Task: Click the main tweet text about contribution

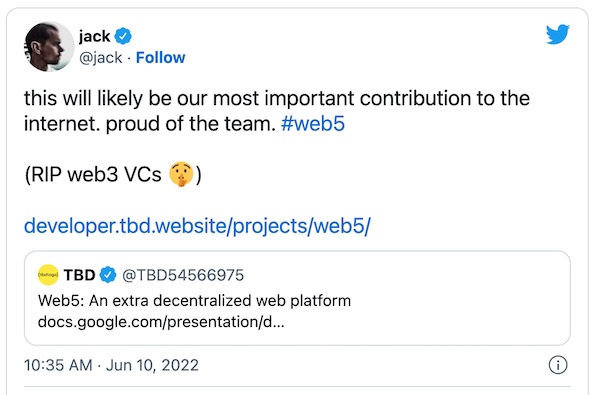Action: coord(277,111)
